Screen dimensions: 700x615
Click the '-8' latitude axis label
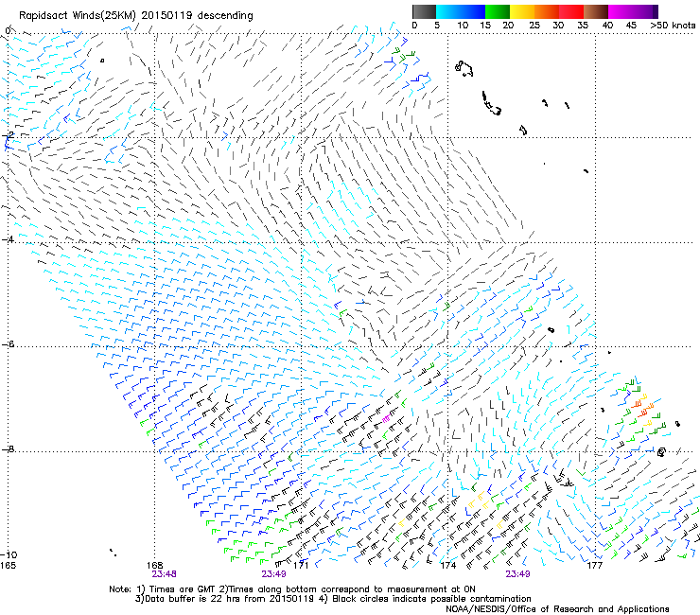(x=8, y=449)
